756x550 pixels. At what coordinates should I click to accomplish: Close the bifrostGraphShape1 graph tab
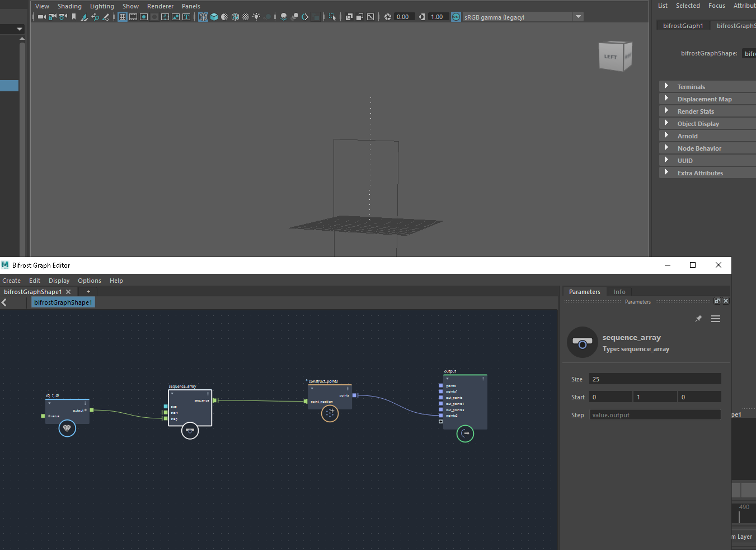pyautogui.click(x=68, y=292)
